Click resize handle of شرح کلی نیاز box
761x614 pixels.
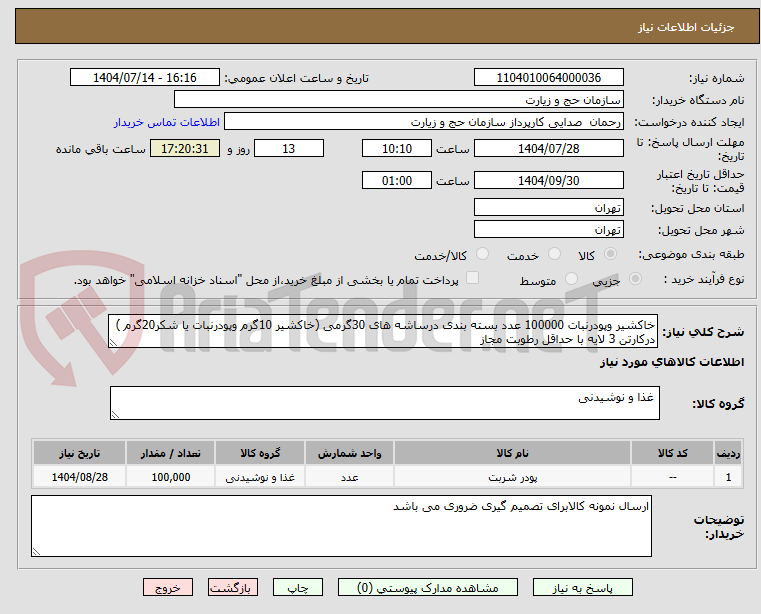pos(113,343)
